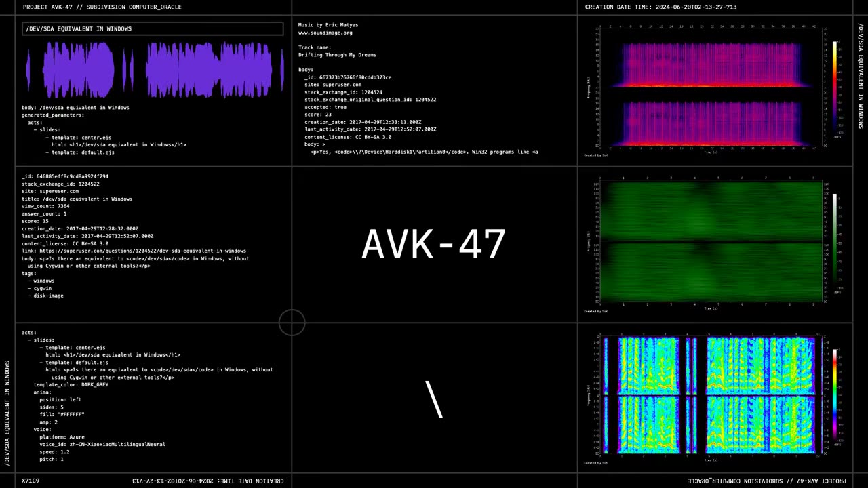Select 'Drifting Through My Dreams' track name
Viewport: 868px width, 488px height.
[337, 55]
